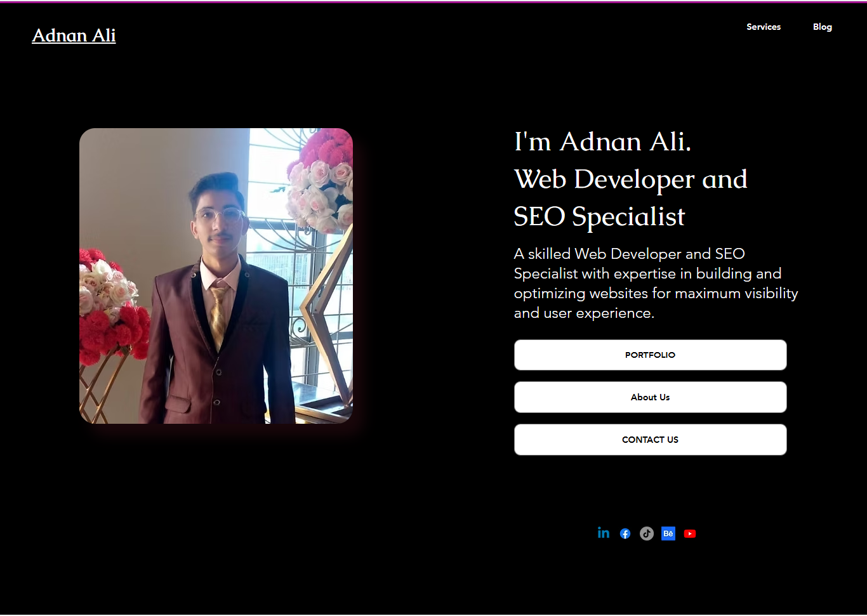Click the portrait photo of Adnan Ali
Screen dimensions: 867x616
click(x=216, y=276)
